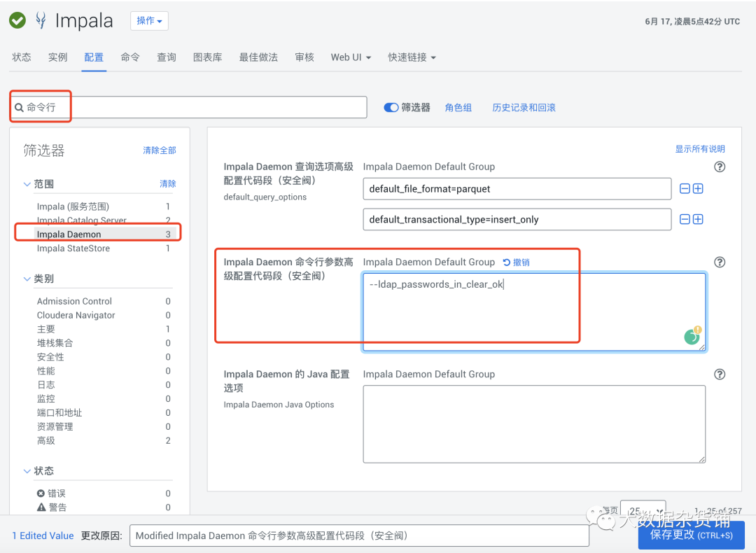This screenshot has width=756, height=553.
Task: Click the 更改原因 reason input field
Action: (359, 535)
